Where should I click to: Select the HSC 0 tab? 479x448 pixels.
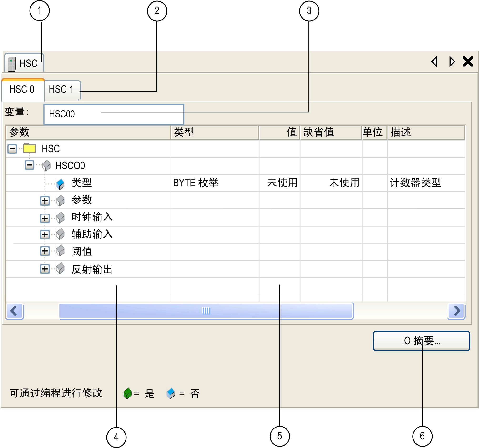22,89
